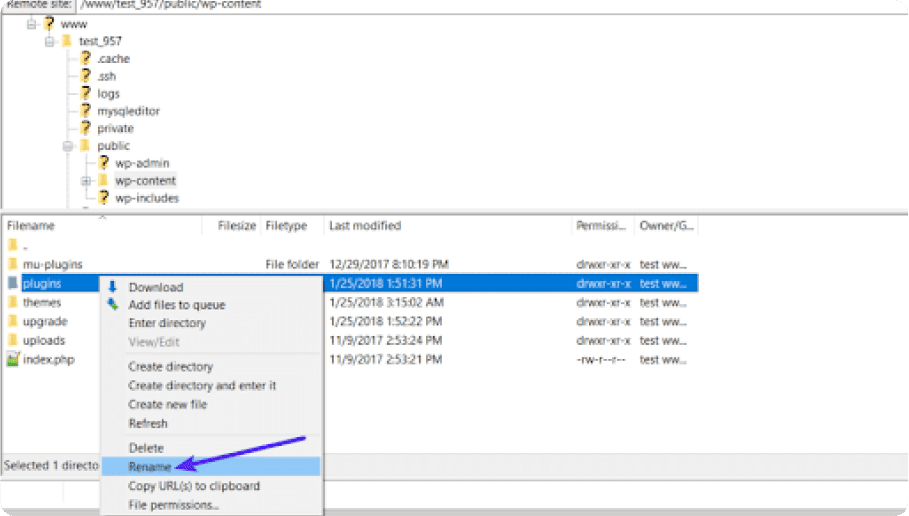Click the logs folder question-mark icon

click(86, 93)
